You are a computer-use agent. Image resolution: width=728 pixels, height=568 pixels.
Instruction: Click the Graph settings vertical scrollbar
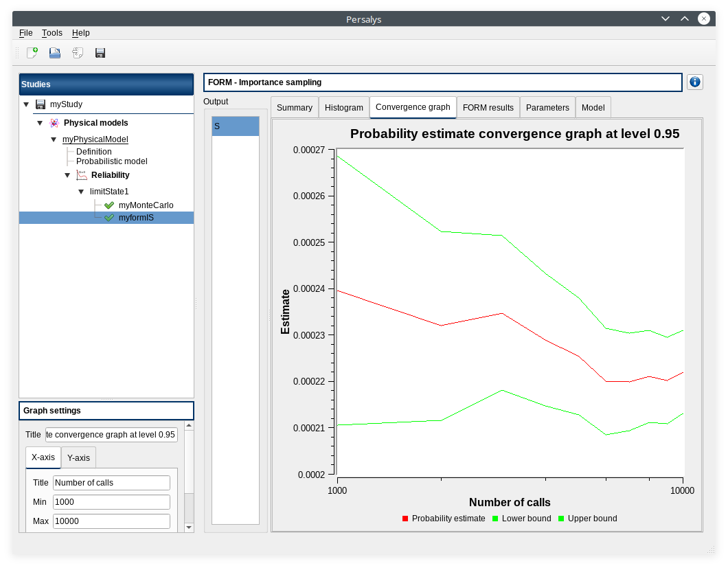pyautogui.click(x=189, y=481)
